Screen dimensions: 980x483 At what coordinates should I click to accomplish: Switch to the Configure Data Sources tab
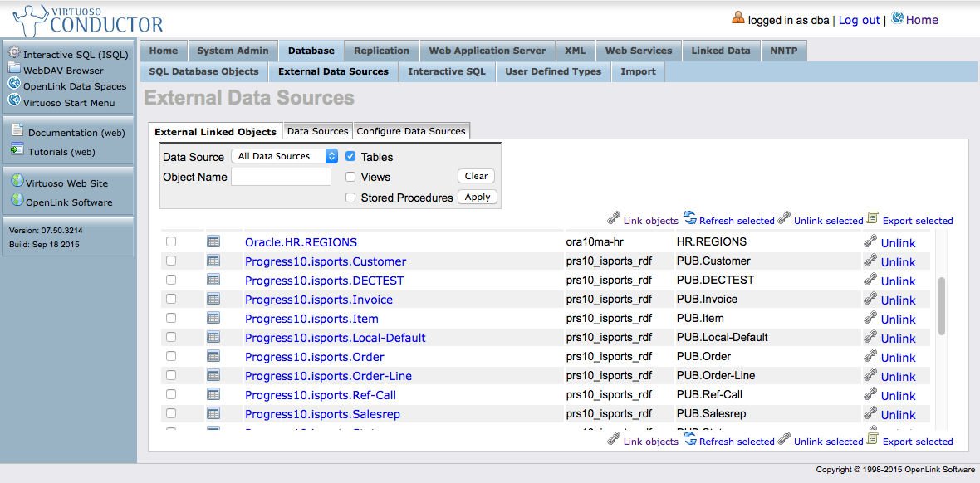click(411, 131)
